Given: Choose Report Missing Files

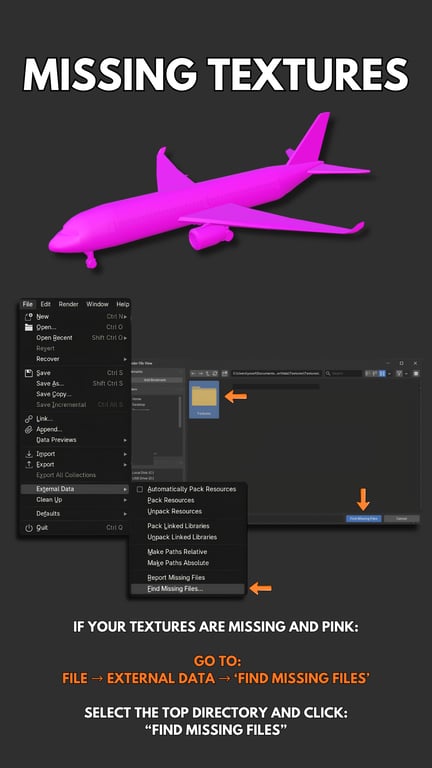Looking at the screenshot, I should click(x=188, y=577).
